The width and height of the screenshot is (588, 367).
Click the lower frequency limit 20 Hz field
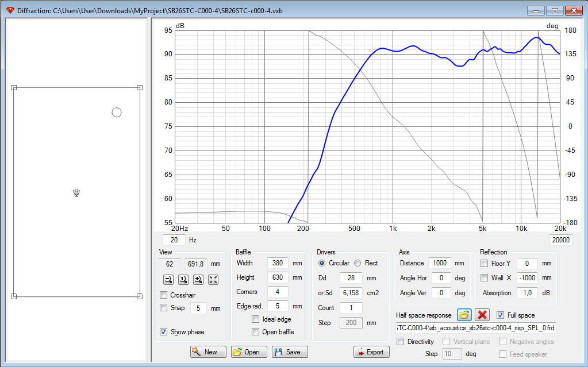[x=174, y=240]
